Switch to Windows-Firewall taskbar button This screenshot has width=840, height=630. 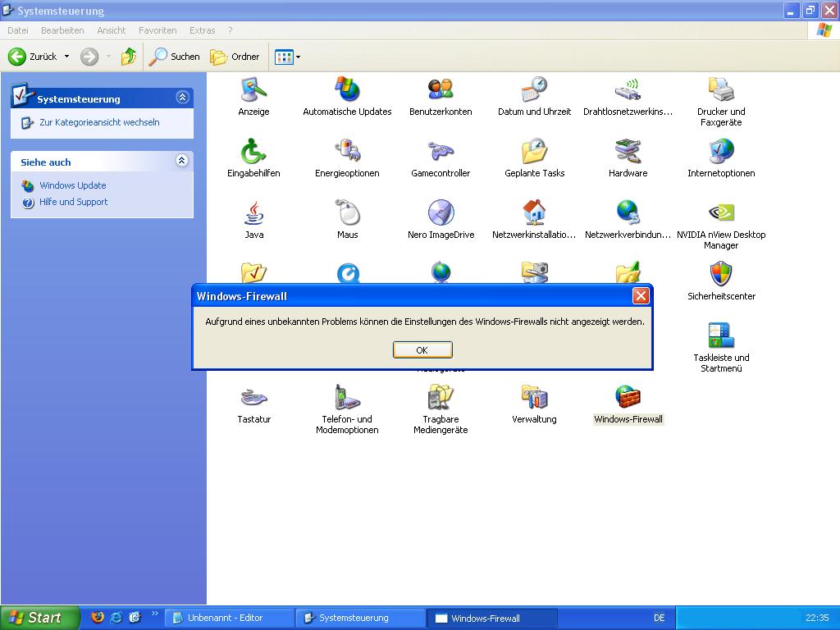pyautogui.click(x=492, y=618)
